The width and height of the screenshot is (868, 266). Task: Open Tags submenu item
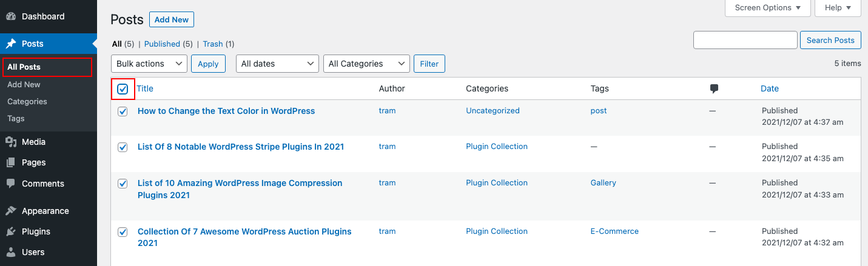tap(16, 118)
